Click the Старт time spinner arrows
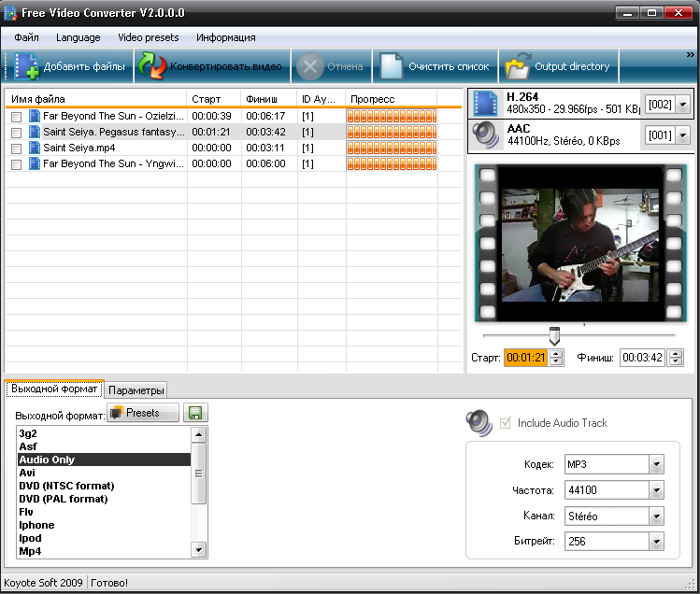 (x=556, y=358)
